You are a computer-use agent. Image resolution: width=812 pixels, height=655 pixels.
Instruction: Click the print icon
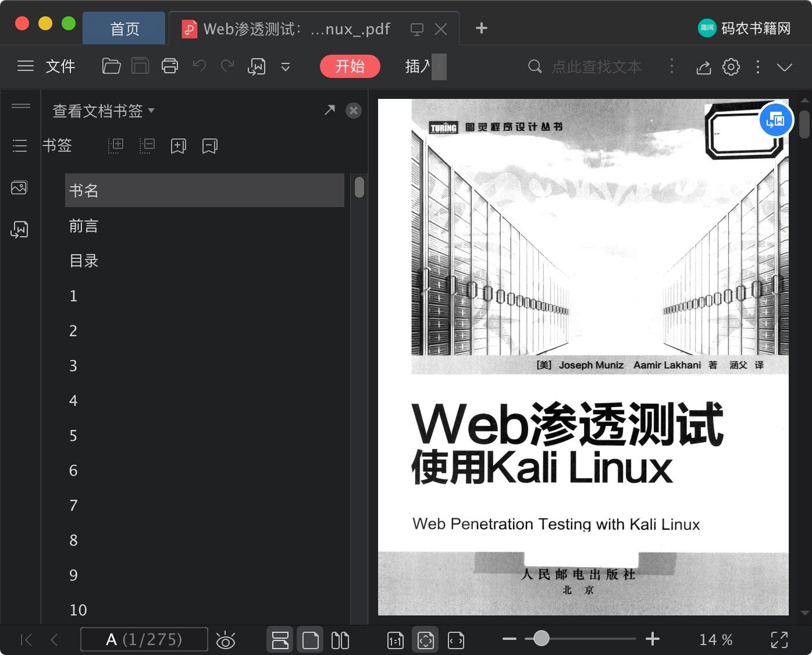point(169,66)
